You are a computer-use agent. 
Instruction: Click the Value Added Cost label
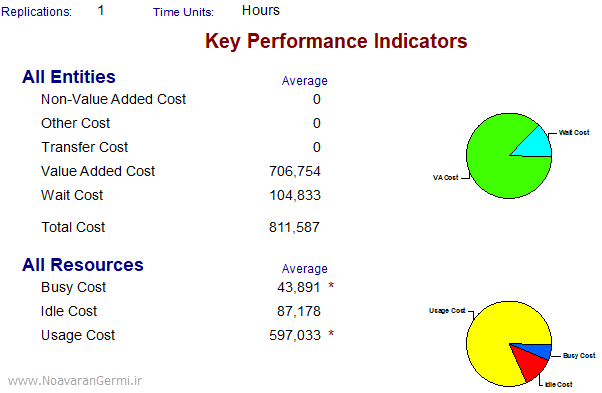point(98,171)
